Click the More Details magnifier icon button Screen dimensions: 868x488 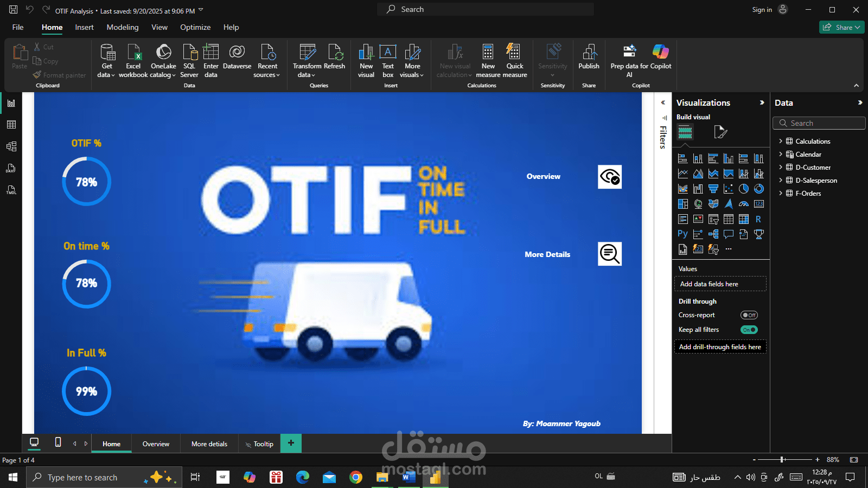pyautogui.click(x=610, y=254)
